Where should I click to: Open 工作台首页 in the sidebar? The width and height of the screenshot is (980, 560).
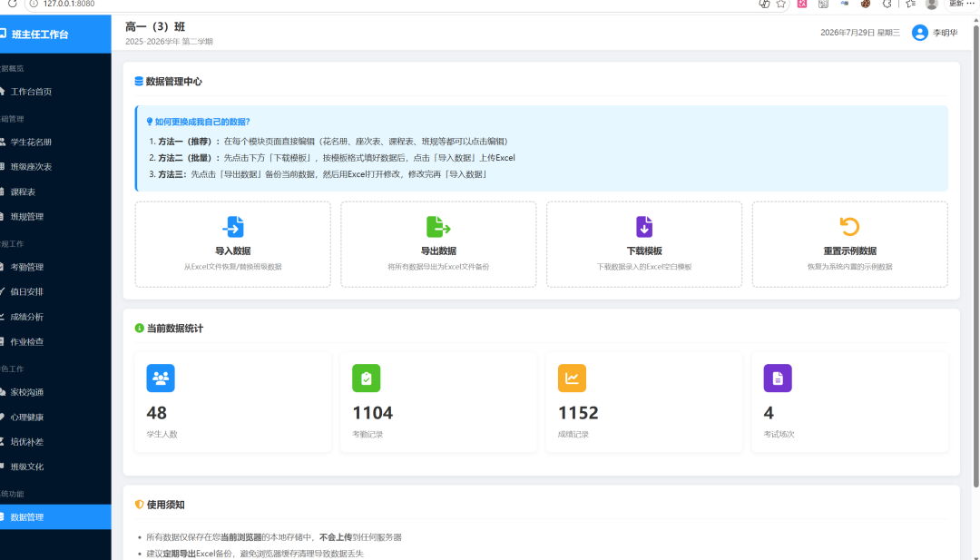click(55, 92)
